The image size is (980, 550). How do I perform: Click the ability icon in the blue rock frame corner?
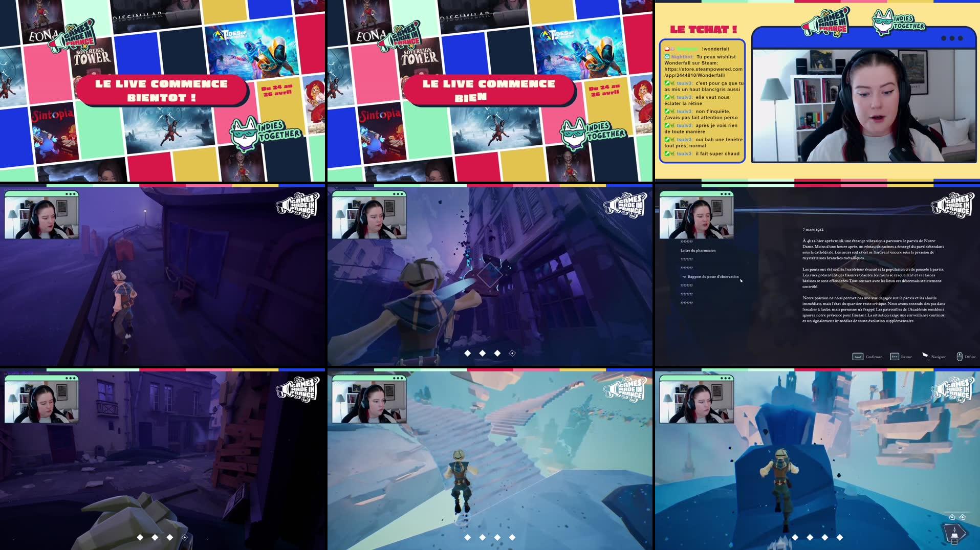[x=955, y=534]
